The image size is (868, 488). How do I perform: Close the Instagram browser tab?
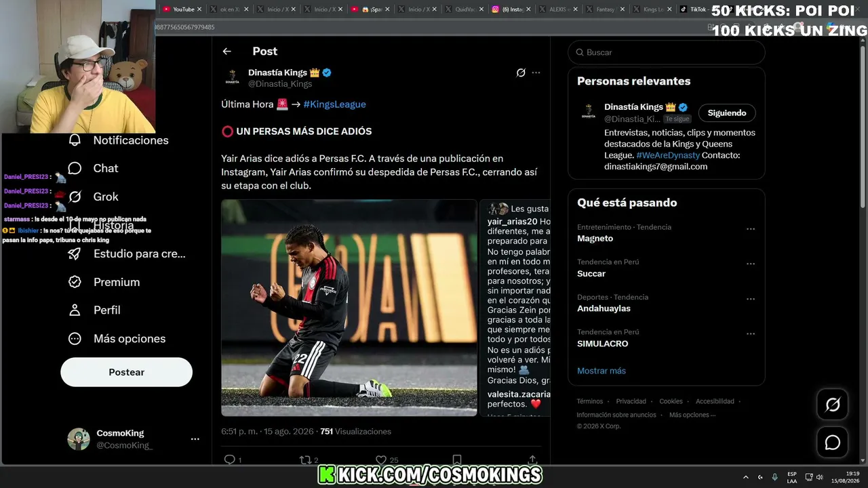(529, 9)
